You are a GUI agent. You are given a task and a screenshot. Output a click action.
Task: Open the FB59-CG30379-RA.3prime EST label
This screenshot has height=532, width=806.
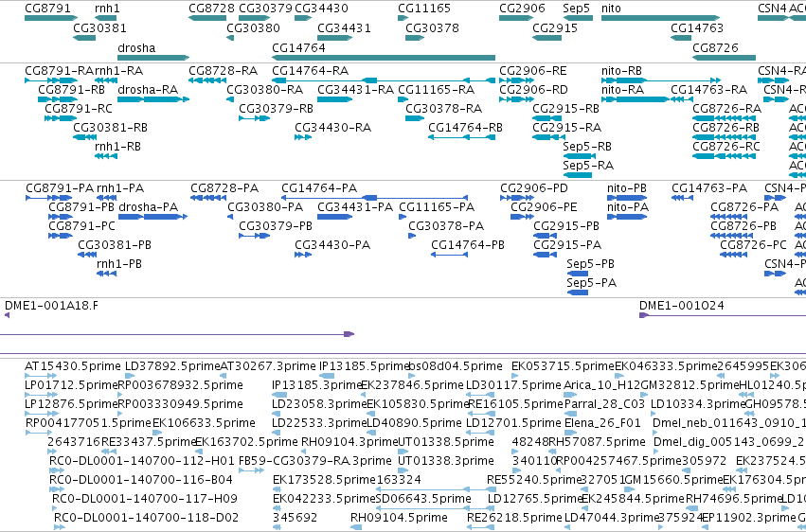(x=315, y=461)
